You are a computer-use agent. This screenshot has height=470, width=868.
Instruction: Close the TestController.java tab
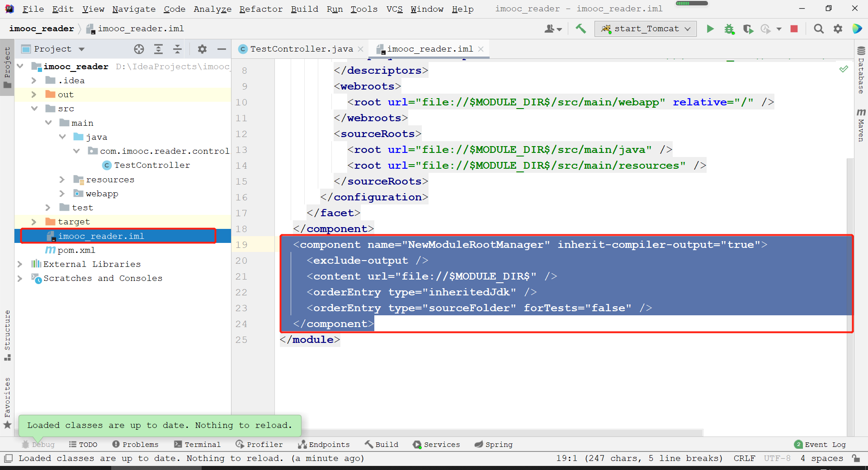(360, 49)
